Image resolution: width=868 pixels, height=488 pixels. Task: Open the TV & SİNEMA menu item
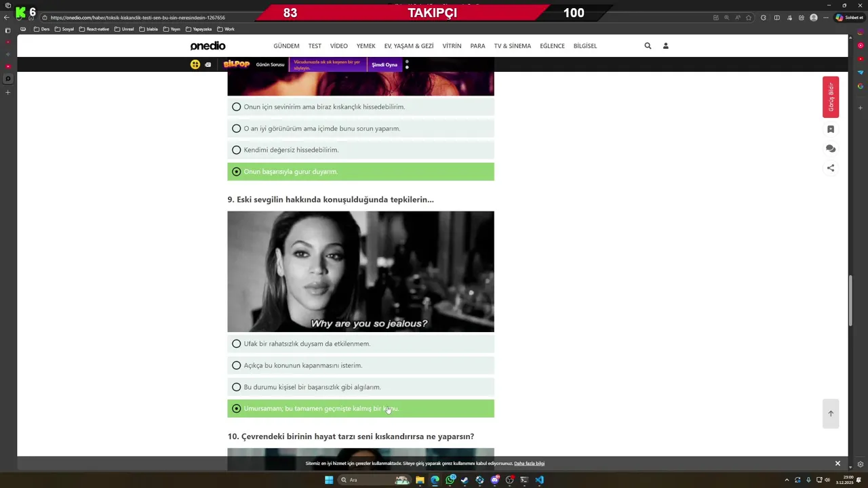tap(513, 46)
